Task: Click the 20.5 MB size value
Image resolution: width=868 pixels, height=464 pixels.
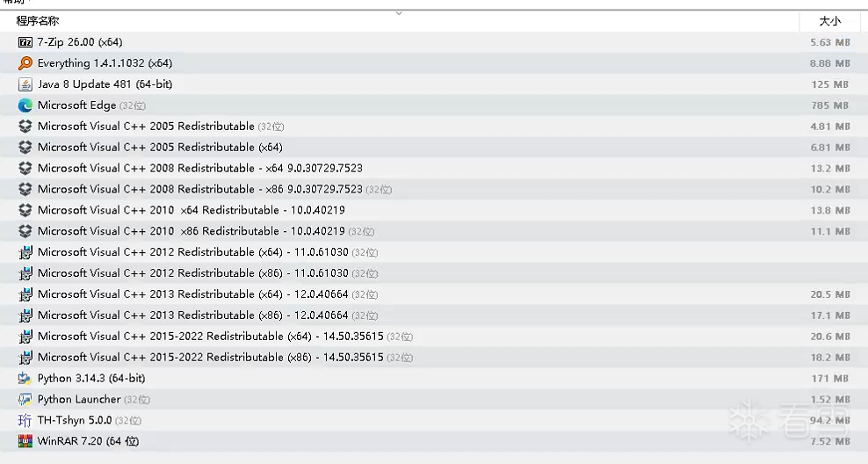Action: tap(830, 295)
